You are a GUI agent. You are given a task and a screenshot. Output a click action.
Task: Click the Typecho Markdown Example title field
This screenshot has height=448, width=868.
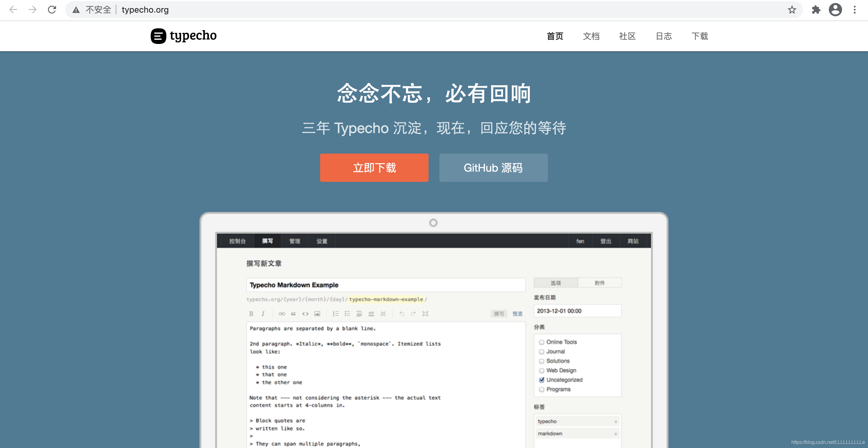tap(386, 285)
